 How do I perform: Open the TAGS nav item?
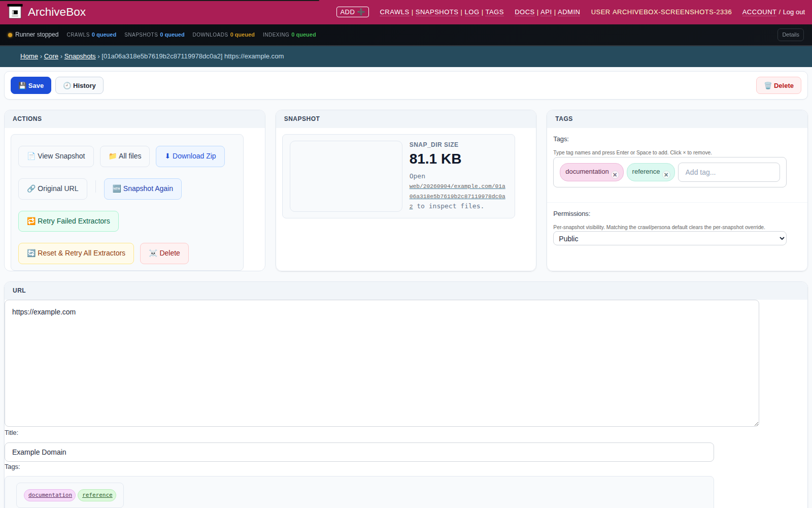(x=494, y=12)
